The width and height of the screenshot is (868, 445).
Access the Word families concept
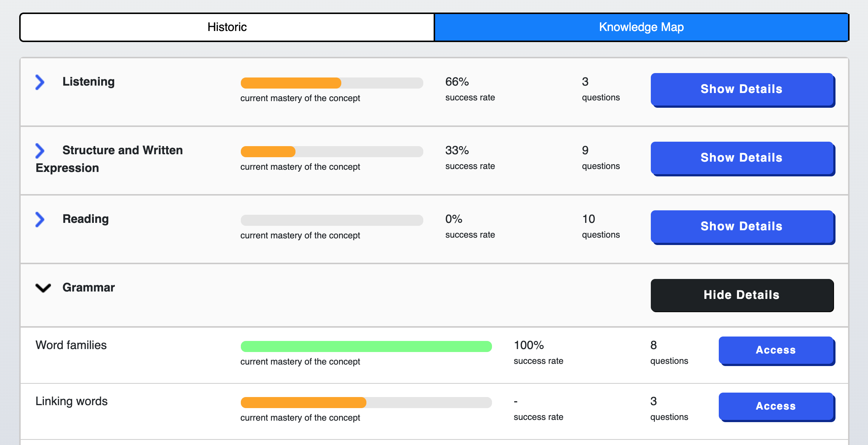coord(776,350)
